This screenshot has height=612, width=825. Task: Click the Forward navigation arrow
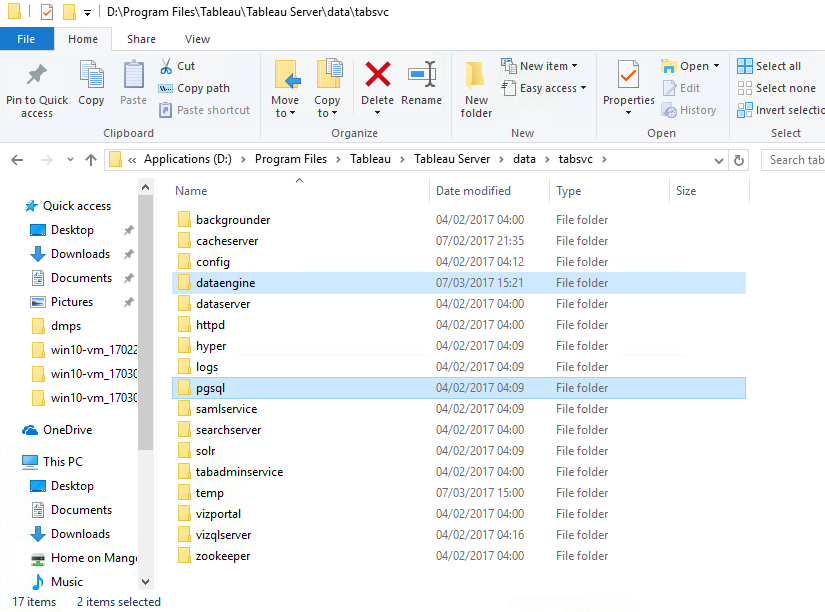click(47, 159)
